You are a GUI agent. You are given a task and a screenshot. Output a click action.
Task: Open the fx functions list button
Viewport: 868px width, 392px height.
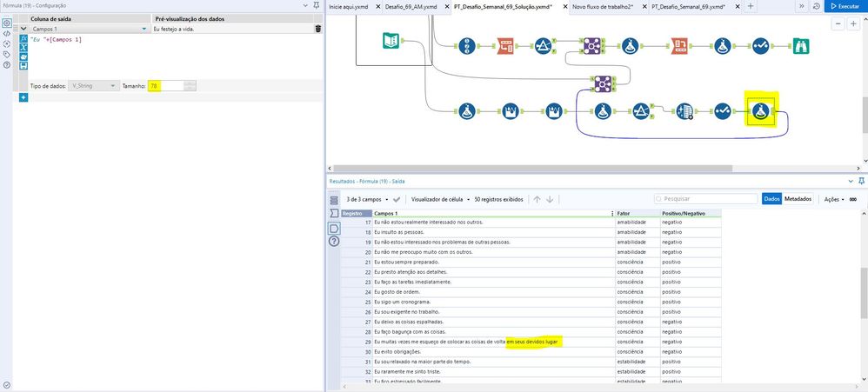[x=23, y=39]
